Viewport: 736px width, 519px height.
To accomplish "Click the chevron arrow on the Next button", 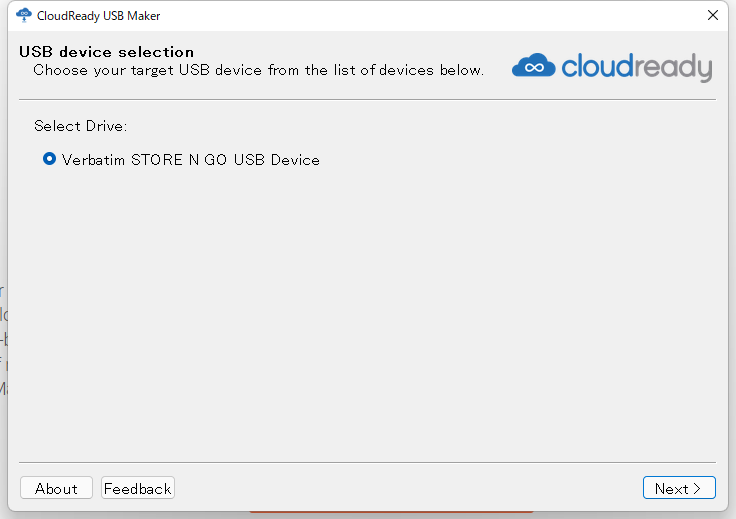I will 698,488.
